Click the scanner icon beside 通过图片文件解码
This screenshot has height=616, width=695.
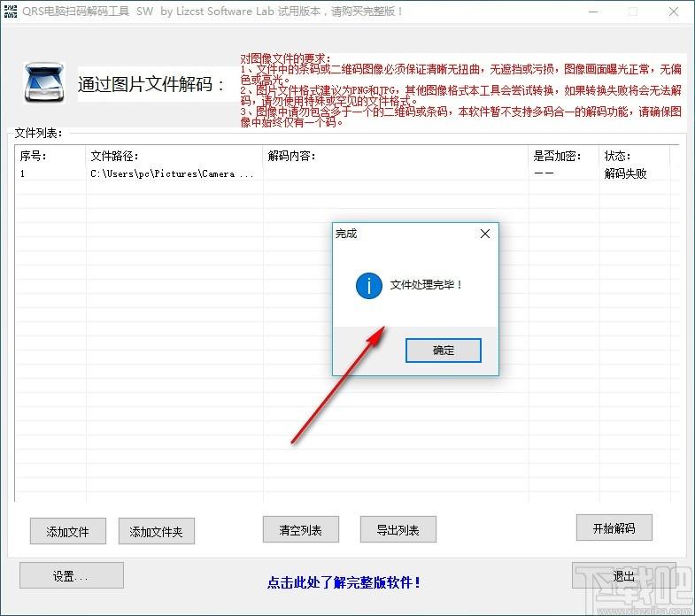pyautogui.click(x=44, y=83)
